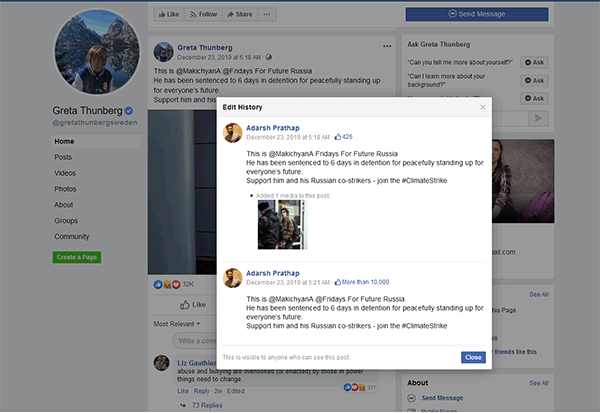The width and height of the screenshot is (600, 413).
Task: Open the photo of woman in plaid shirt
Action: (x=523, y=181)
